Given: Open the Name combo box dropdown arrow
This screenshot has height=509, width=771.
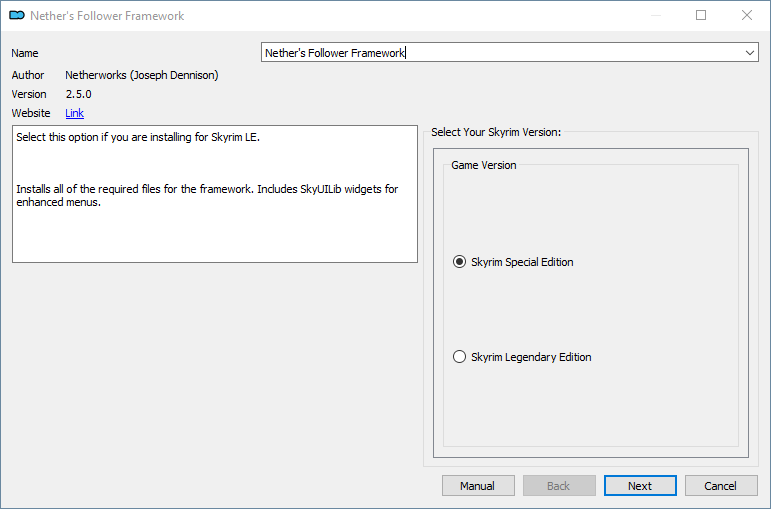Looking at the screenshot, I should click(x=750, y=53).
